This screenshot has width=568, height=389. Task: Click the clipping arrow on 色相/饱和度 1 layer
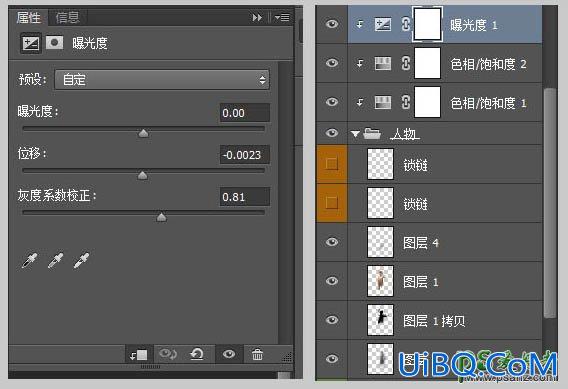(x=360, y=103)
